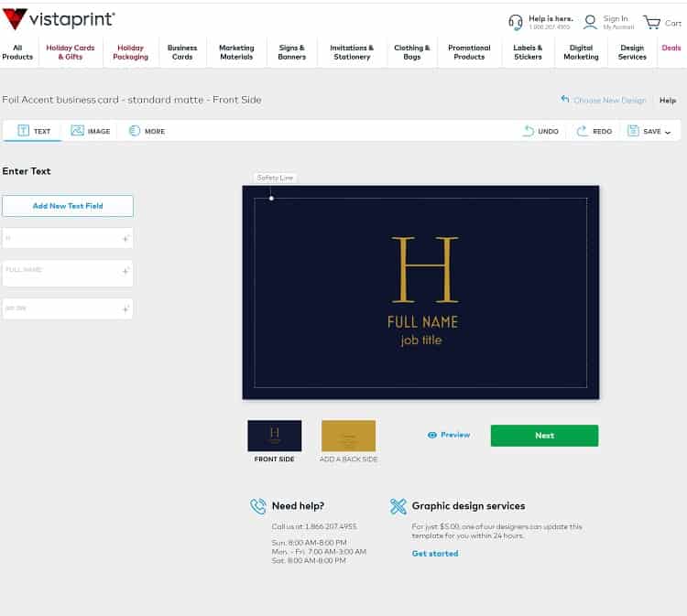Select the gold Add a Back Side thumbnail
The height and width of the screenshot is (616, 687).
click(348, 436)
